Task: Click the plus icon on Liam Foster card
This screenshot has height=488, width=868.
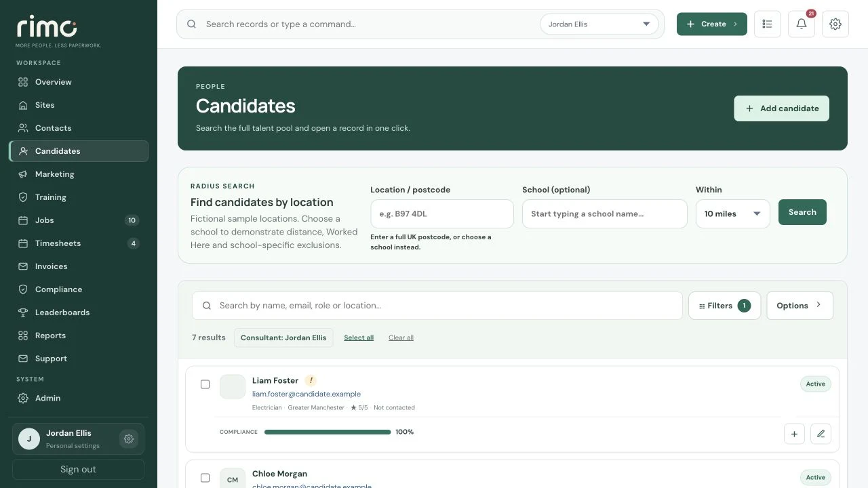Action: point(794,434)
